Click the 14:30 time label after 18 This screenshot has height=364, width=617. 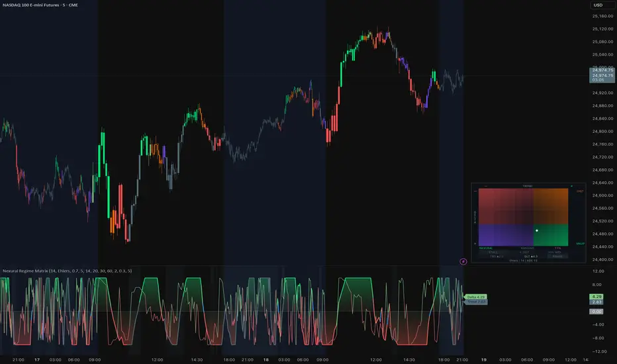coord(409,359)
